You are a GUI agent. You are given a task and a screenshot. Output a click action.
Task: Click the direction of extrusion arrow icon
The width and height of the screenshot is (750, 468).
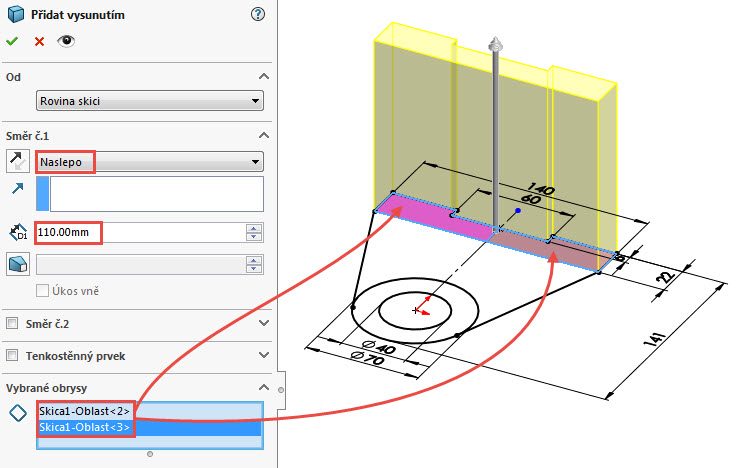coord(18,189)
